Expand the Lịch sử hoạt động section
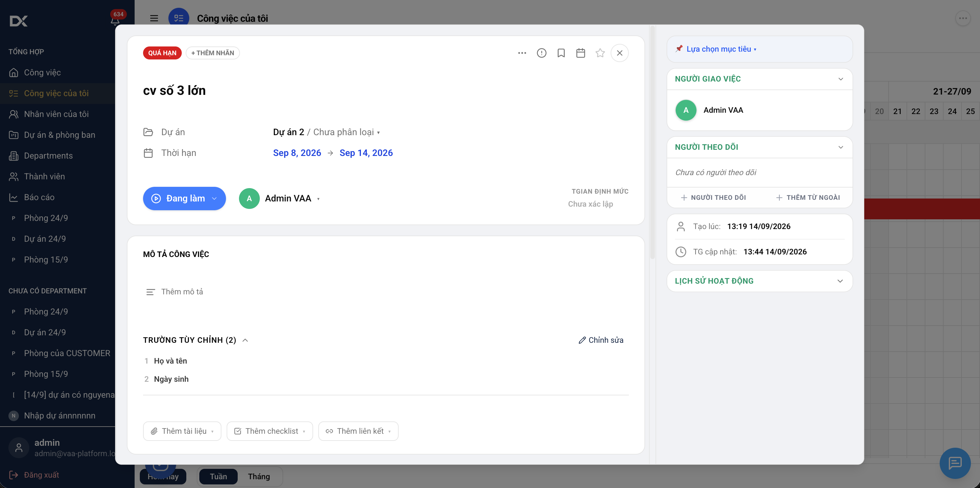Viewport: 980px width, 488px height. coord(759,281)
